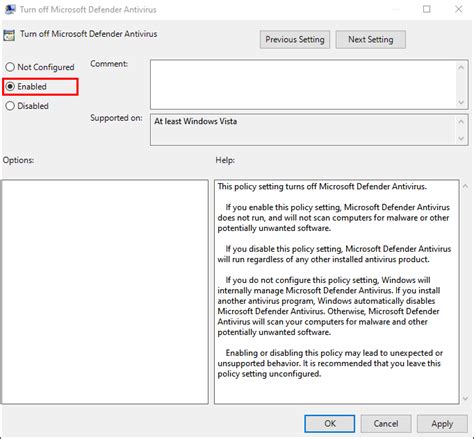Image resolution: width=474 pixels, height=439 pixels.
Task: Click Supported on box scroll down arrow
Action: pos(461,138)
